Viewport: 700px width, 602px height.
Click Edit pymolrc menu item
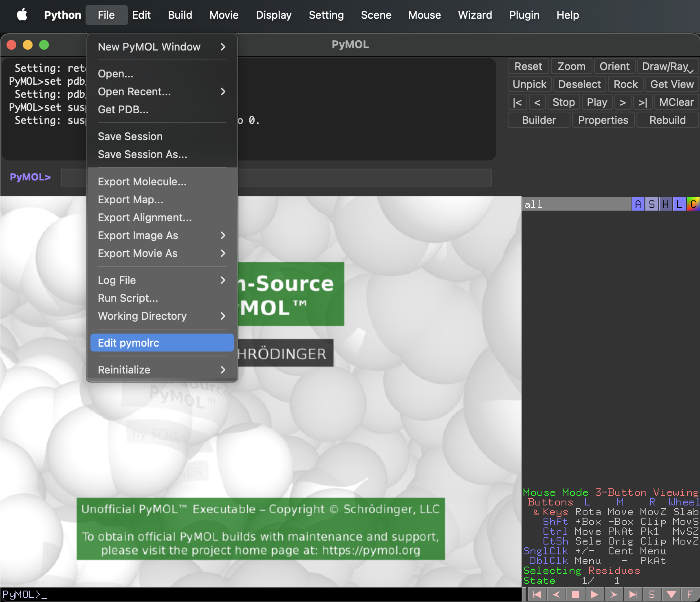coord(162,343)
